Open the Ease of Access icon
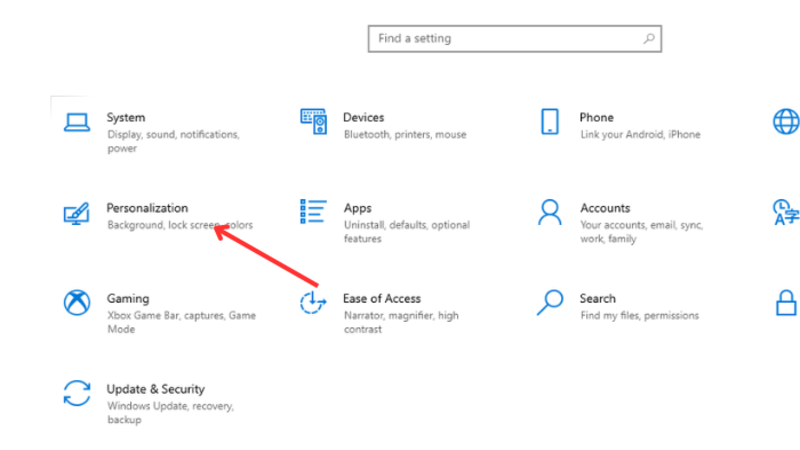Viewport: 800px width, 450px height. click(313, 303)
